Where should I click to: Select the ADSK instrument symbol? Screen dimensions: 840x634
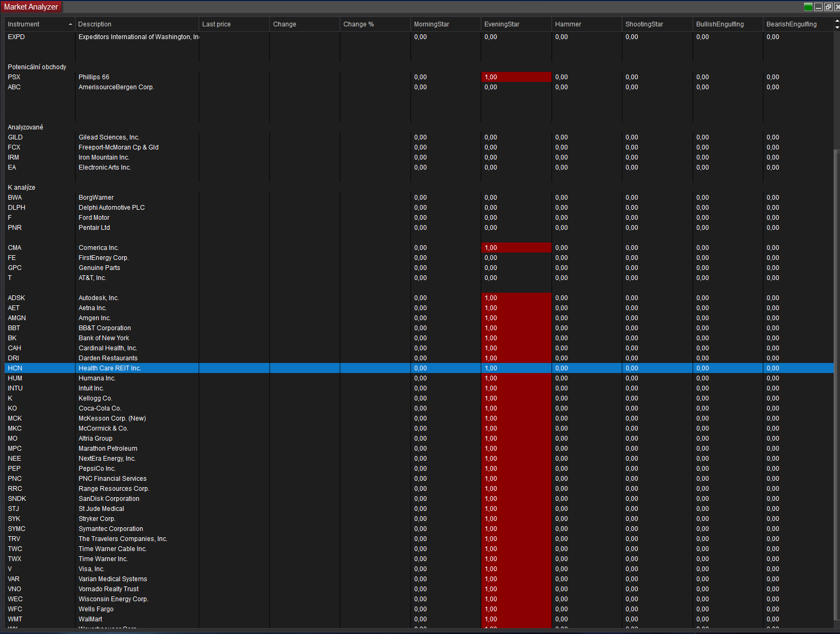tap(16, 298)
